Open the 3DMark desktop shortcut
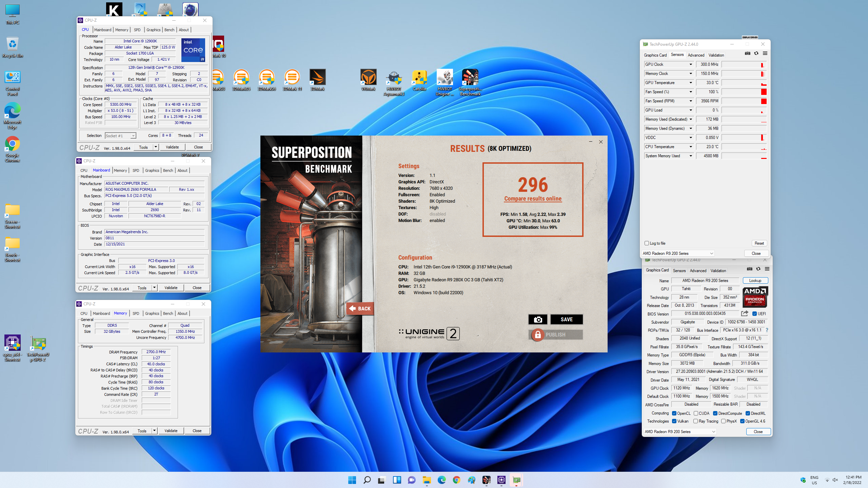The width and height of the screenshot is (868, 488). click(x=317, y=80)
